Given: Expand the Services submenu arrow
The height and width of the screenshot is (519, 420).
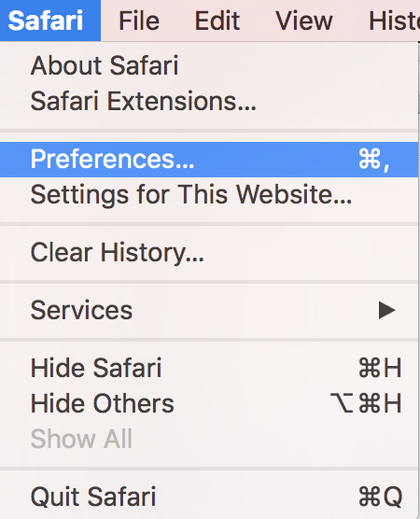Looking at the screenshot, I should coord(387,310).
